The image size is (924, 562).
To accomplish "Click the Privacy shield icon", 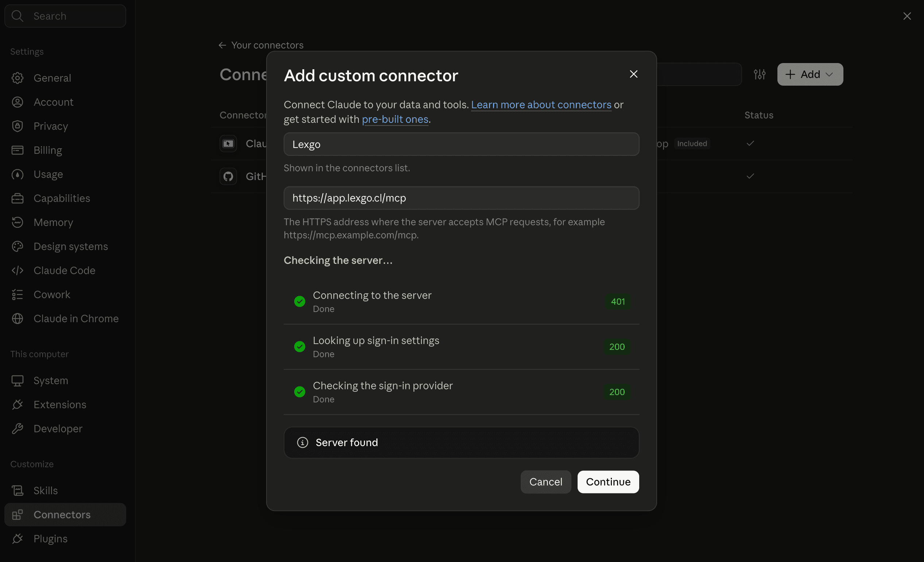I will point(17,126).
